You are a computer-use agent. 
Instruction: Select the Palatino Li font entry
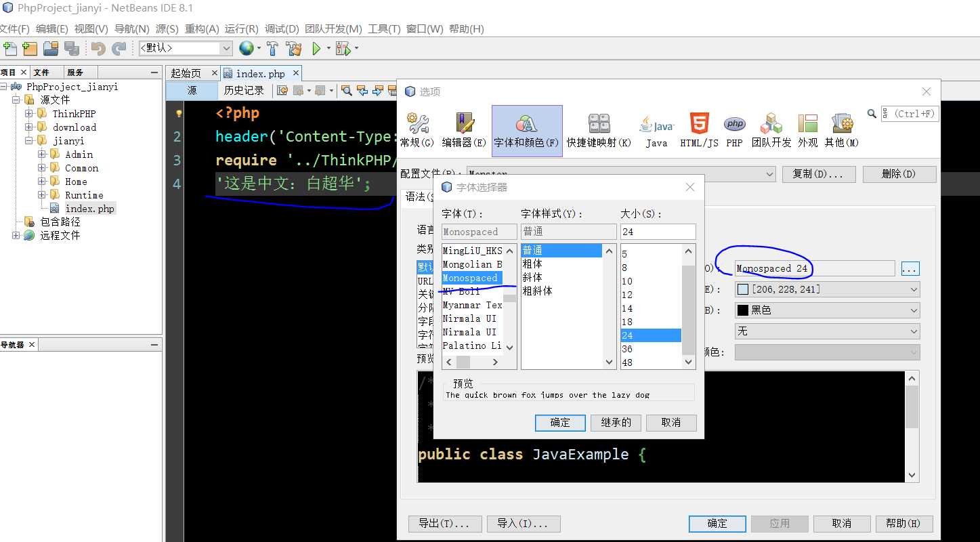click(x=473, y=346)
